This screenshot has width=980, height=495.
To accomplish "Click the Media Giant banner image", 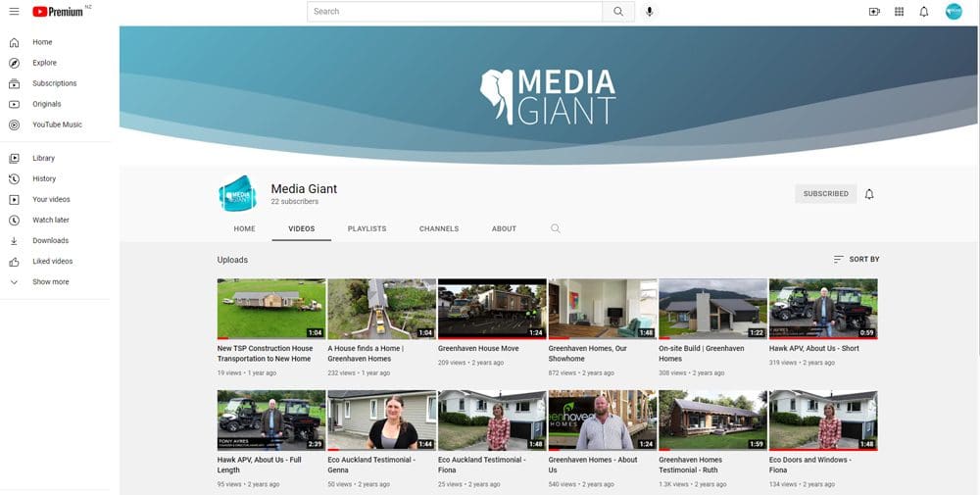I will pyautogui.click(x=550, y=96).
